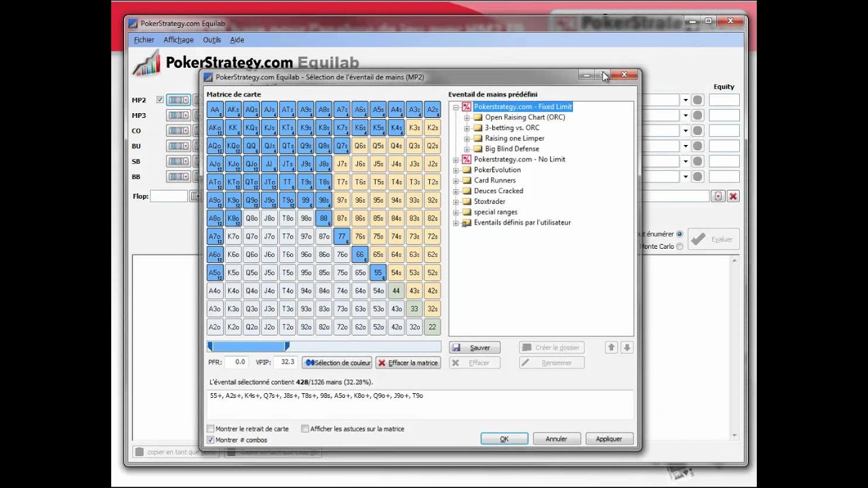Click the Créer le dossier folder button
Screen dimensions: 868x488
pyautogui.click(x=551, y=348)
